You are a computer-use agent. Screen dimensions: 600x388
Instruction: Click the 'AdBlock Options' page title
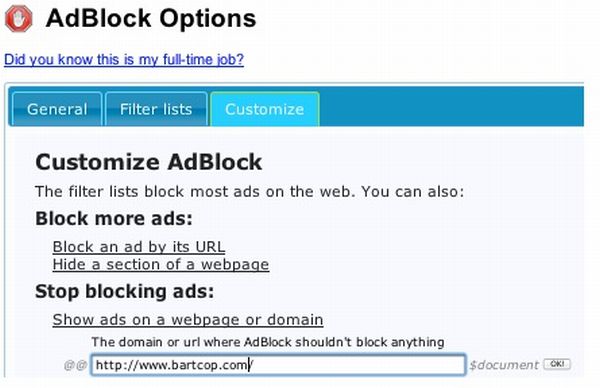pyautogui.click(x=151, y=18)
